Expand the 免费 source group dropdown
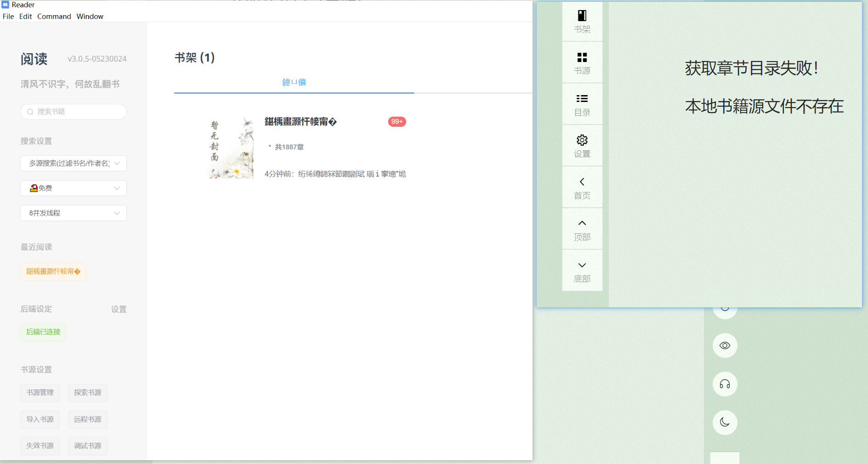The image size is (868, 464). coord(74,188)
